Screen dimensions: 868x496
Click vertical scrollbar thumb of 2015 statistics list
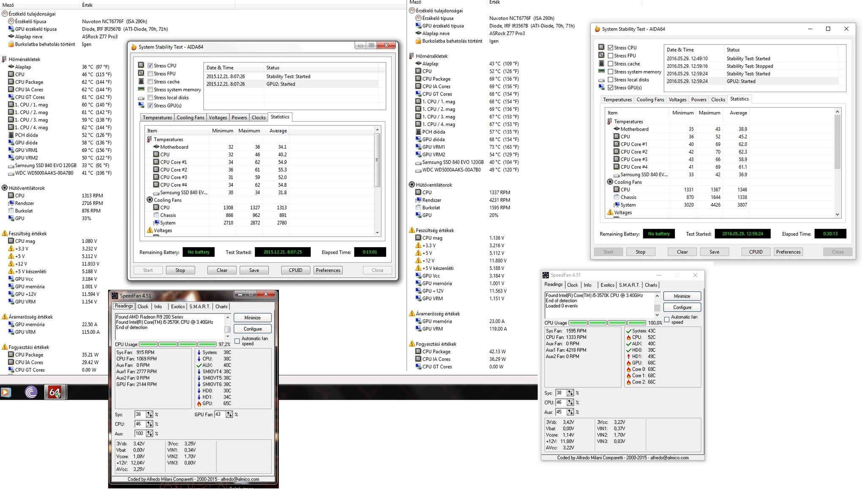(377, 160)
